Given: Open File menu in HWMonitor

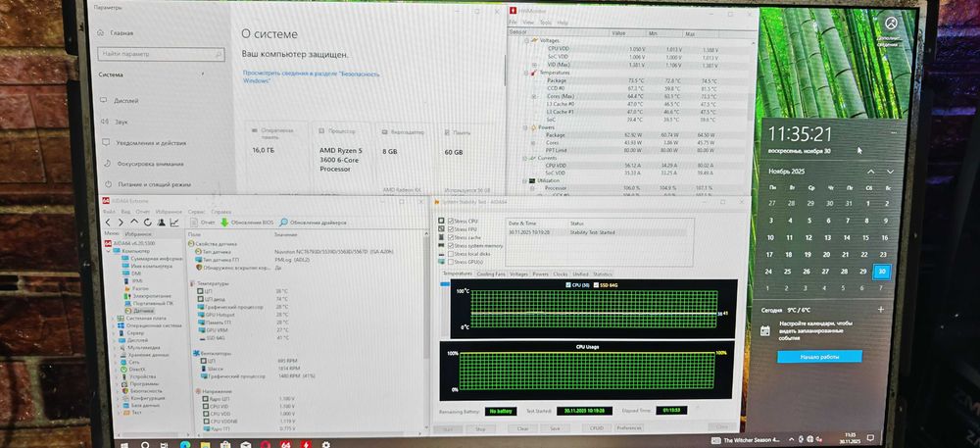Looking at the screenshot, I should click(514, 23).
